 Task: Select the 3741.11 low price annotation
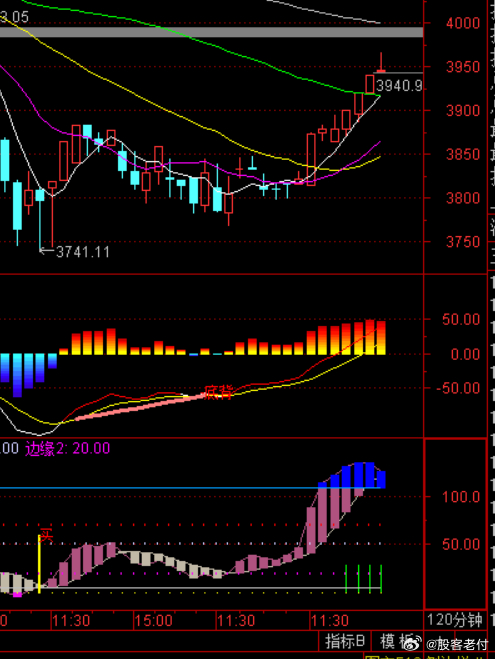point(83,252)
